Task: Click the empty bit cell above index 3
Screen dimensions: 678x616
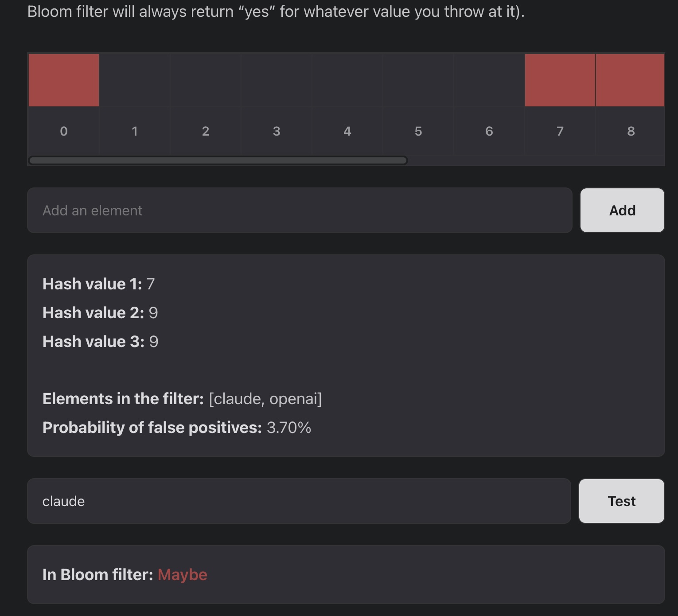Action: (277, 80)
